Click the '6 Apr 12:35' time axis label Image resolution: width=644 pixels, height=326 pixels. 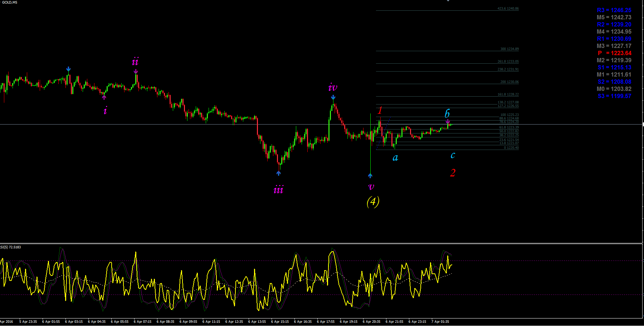[x=234, y=322]
